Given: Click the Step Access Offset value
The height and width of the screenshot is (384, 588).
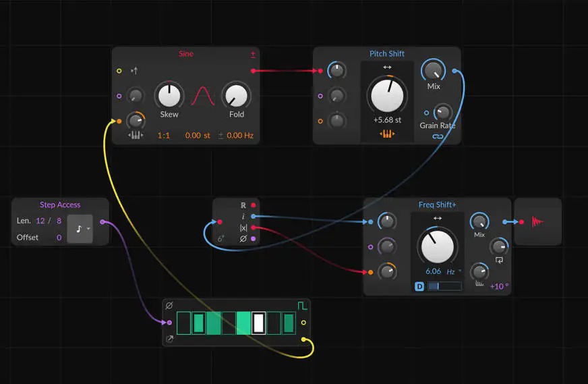Looking at the screenshot, I should point(59,238).
